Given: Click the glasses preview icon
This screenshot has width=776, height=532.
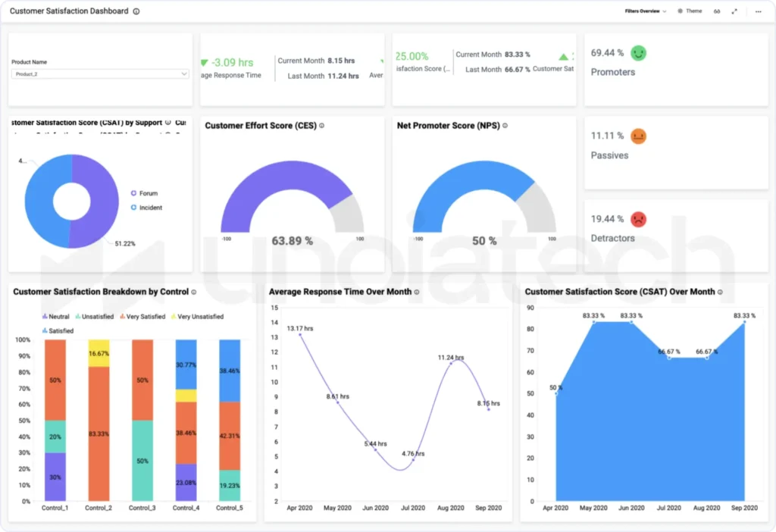Looking at the screenshot, I should 717,11.
